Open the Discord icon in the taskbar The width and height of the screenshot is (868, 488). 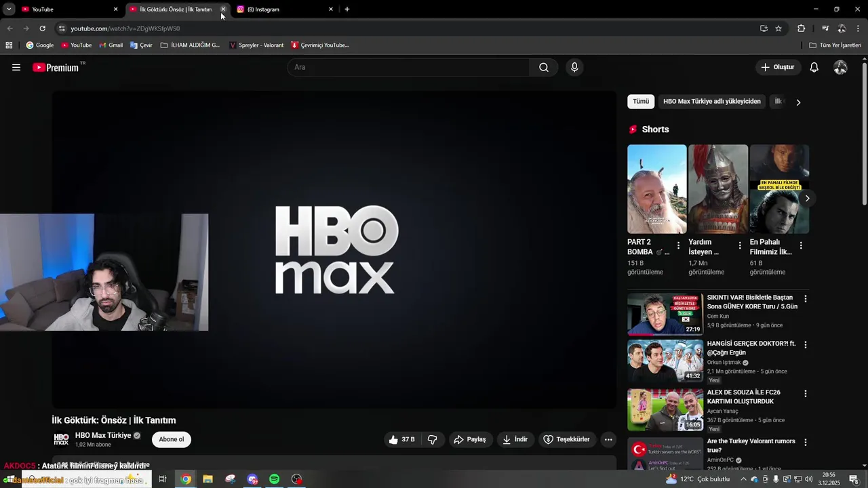pos(252,479)
